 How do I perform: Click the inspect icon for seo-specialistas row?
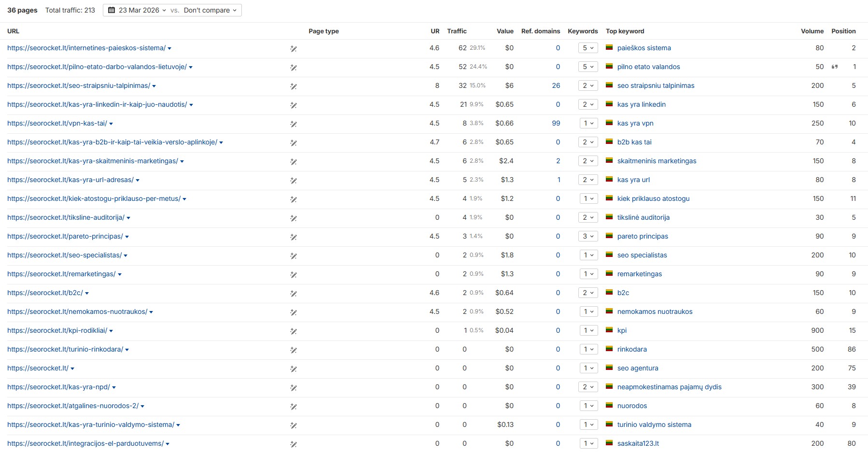pyautogui.click(x=293, y=256)
